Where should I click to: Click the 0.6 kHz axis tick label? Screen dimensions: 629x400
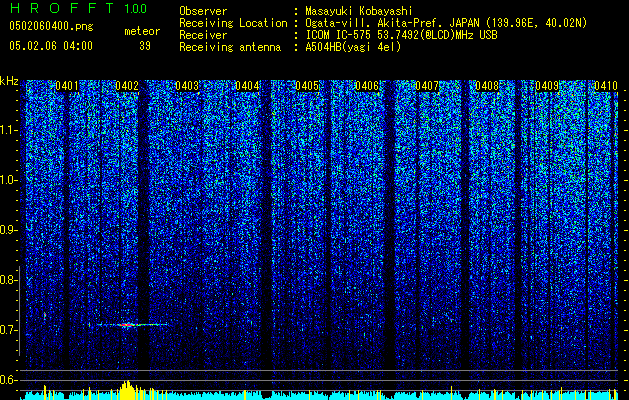[x=8, y=380]
